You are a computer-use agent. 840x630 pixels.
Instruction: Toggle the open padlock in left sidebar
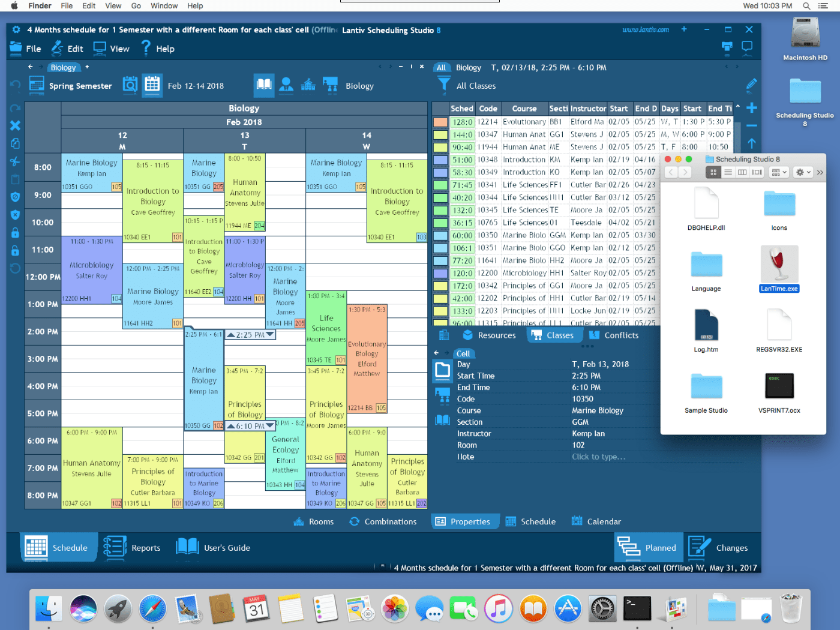[16, 250]
